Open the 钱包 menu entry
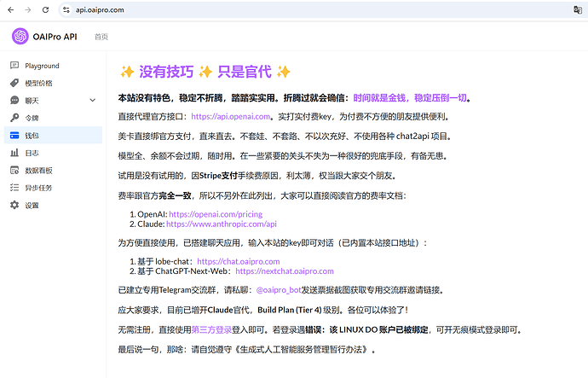Screen dimensions: 588x378 (x=53, y=135)
